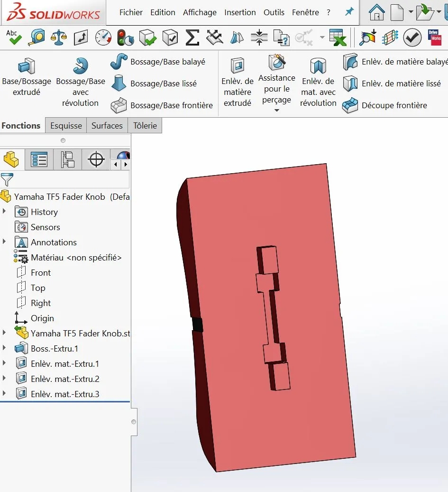Switch to ConfigurationManager panel tab

point(68,159)
